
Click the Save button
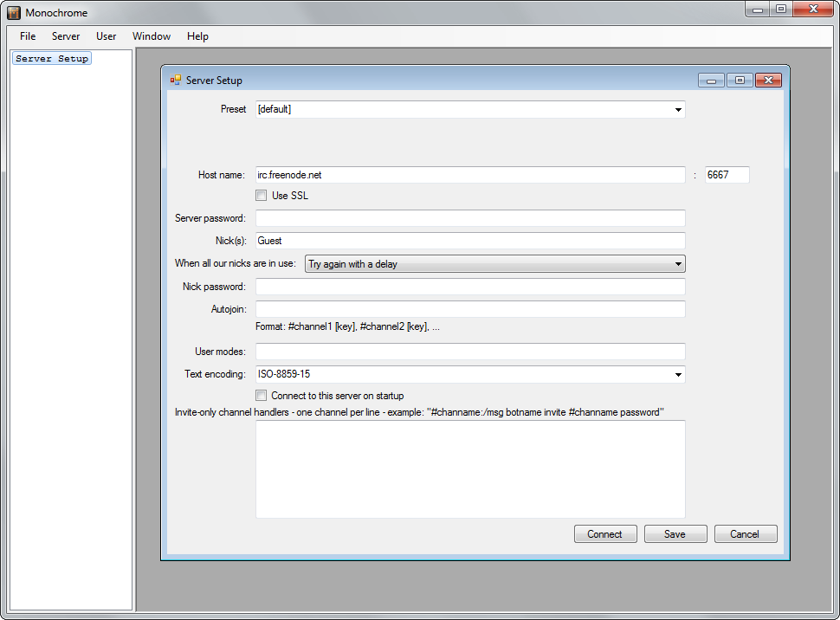point(675,534)
